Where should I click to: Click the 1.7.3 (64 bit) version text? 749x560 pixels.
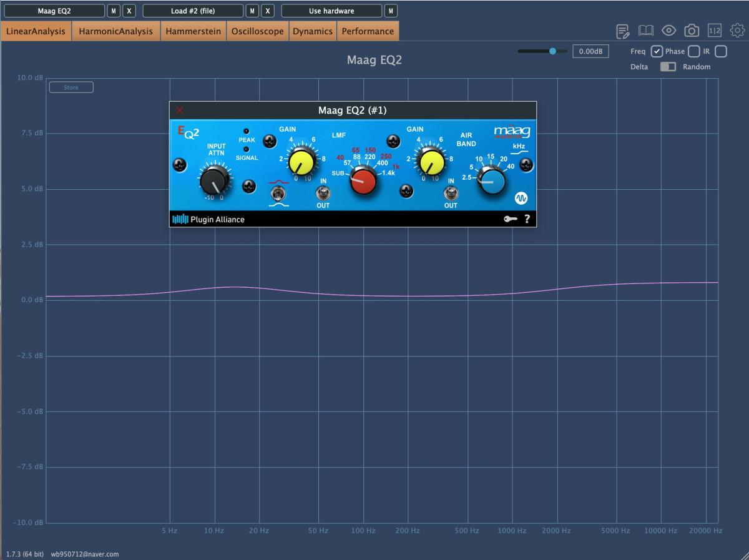click(25, 554)
